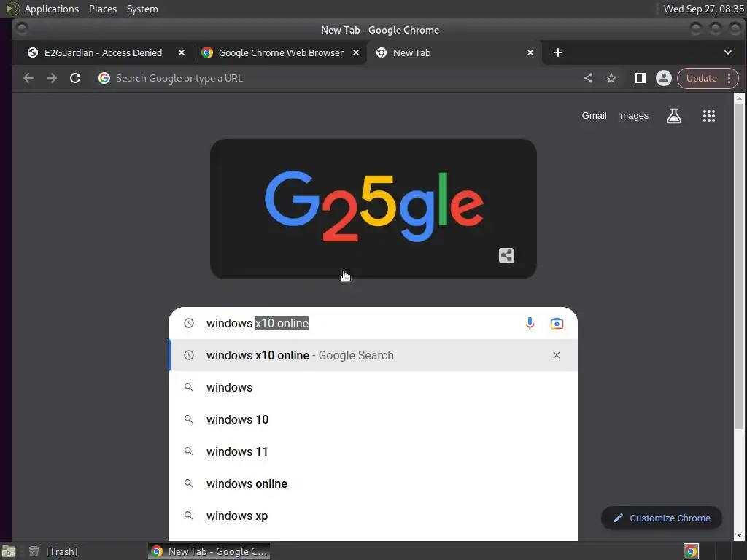Remove the 'windows x10 online' suggestion
This screenshot has height=560, width=747.
coord(557,355)
